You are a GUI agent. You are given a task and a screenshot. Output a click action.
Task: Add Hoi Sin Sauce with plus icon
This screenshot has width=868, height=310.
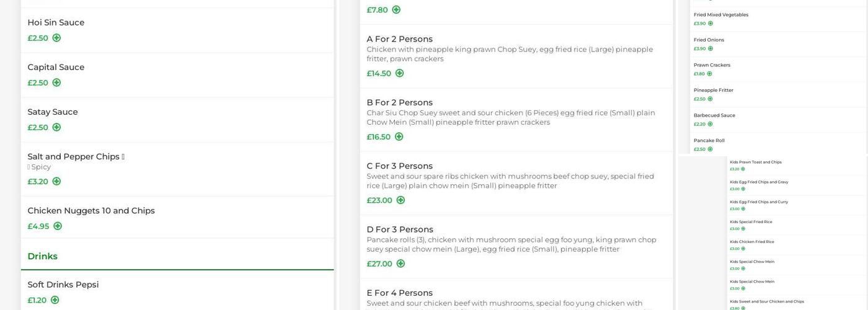pyautogui.click(x=56, y=38)
